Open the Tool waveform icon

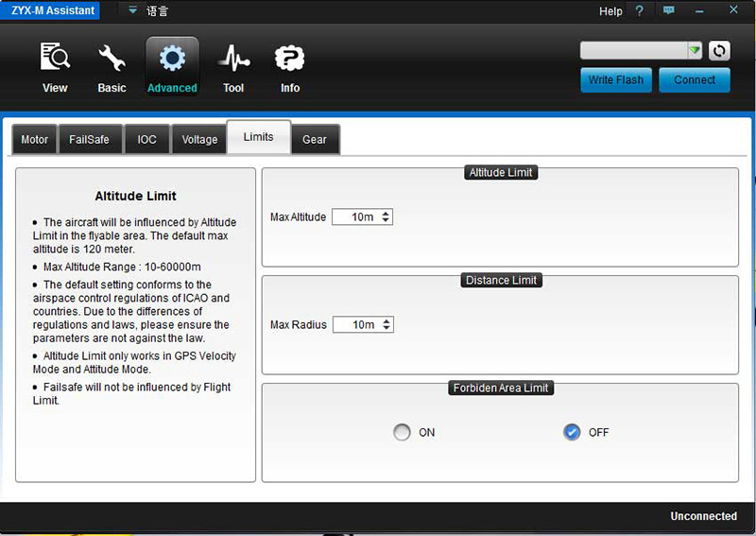pos(233,58)
